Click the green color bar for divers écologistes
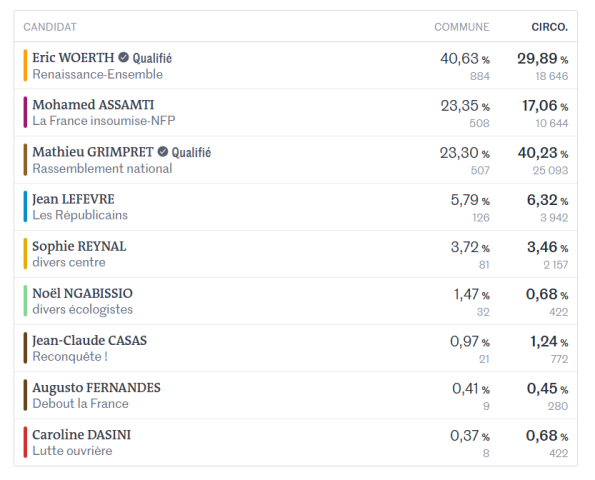The width and height of the screenshot is (595, 480). point(25,301)
